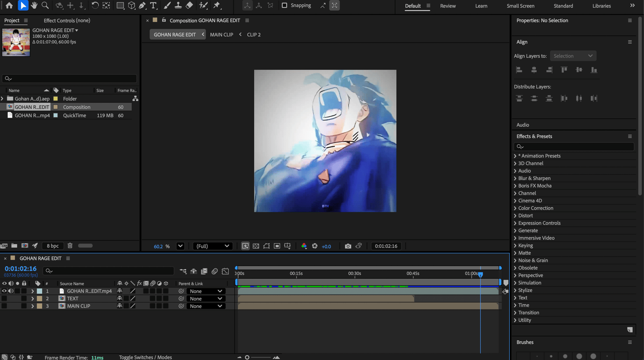
Task: Open the MAIN CLIP breadcrumb in viewer
Action: tap(222, 34)
